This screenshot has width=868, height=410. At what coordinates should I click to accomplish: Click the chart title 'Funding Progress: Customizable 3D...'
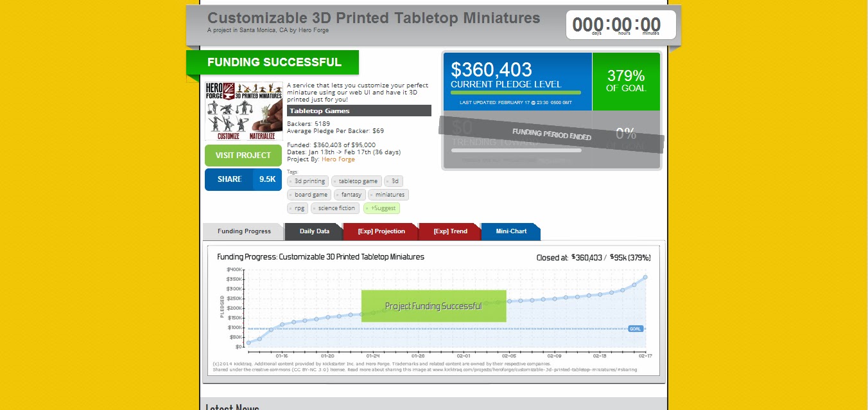tap(320, 256)
